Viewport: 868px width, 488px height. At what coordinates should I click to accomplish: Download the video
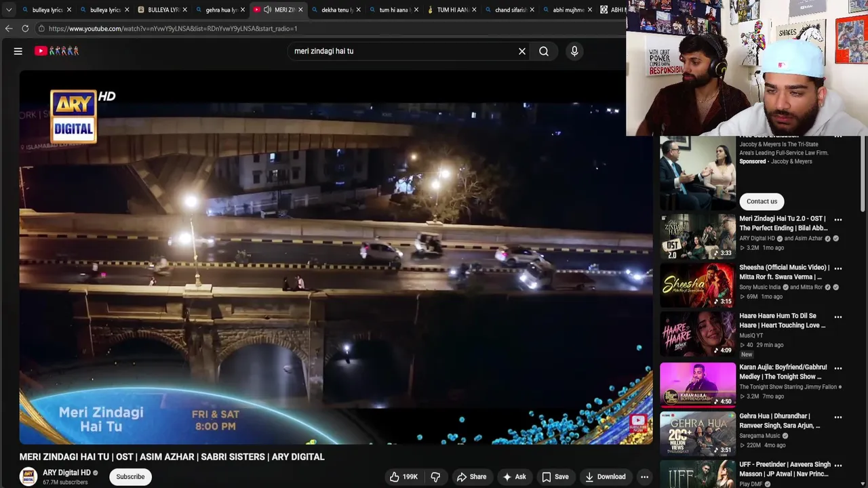(x=605, y=476)
